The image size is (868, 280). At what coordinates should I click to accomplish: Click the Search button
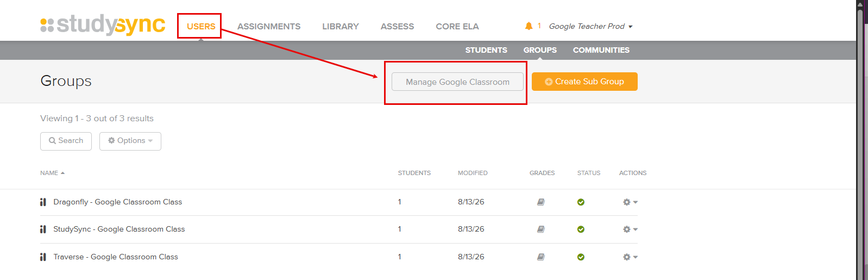coord(66,141)
